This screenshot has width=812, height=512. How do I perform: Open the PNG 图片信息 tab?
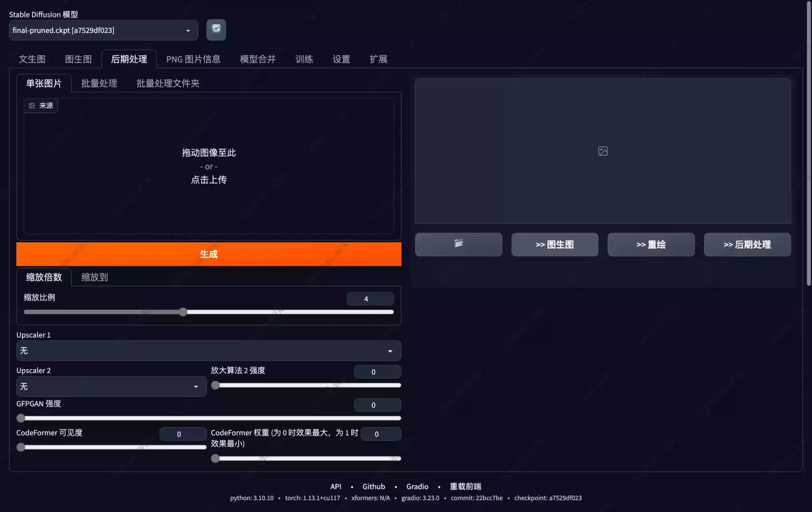click(x=193, y=59)
